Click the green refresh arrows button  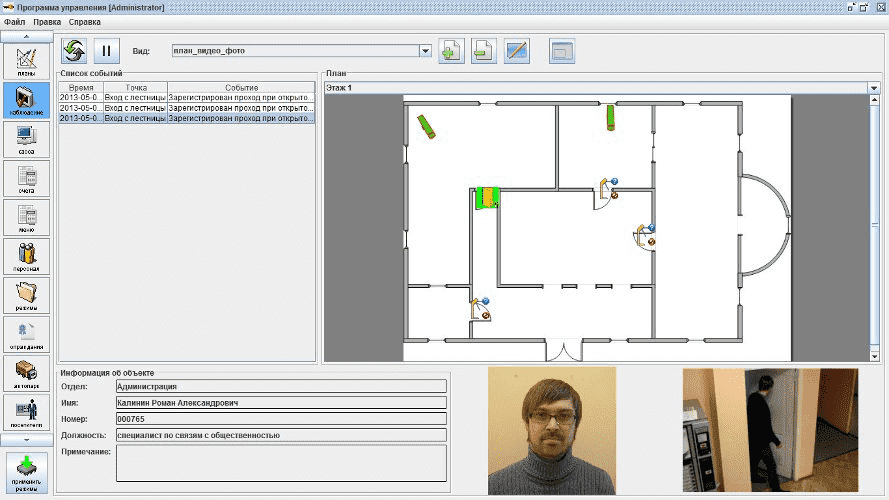pos(74,50)
